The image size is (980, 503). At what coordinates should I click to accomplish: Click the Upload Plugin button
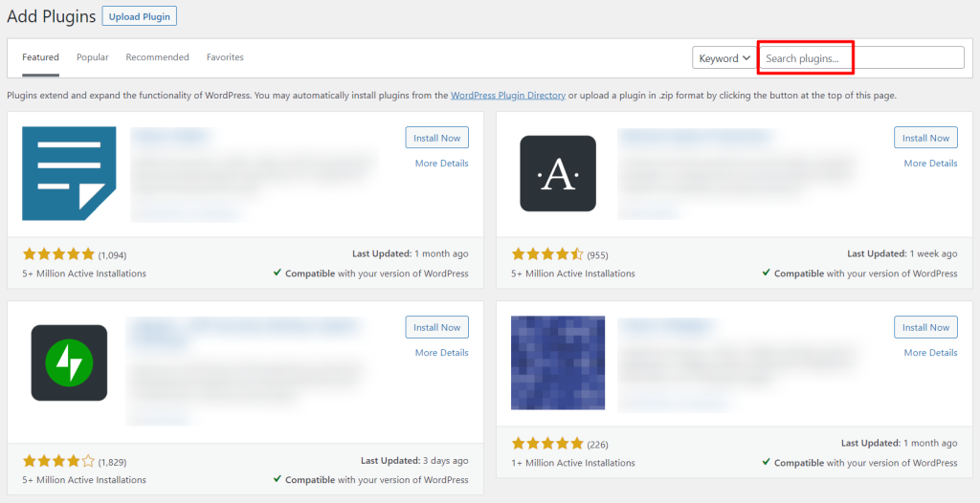click(x=140, y=16)
